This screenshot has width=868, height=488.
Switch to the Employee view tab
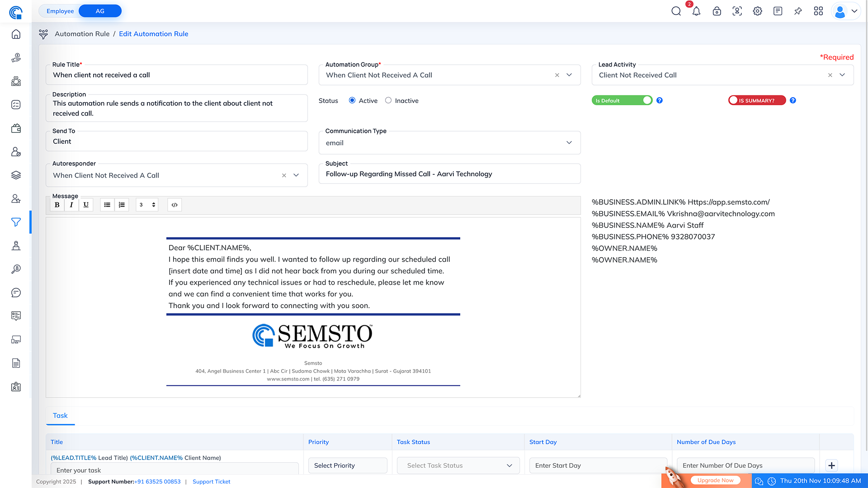click(60, 11)
